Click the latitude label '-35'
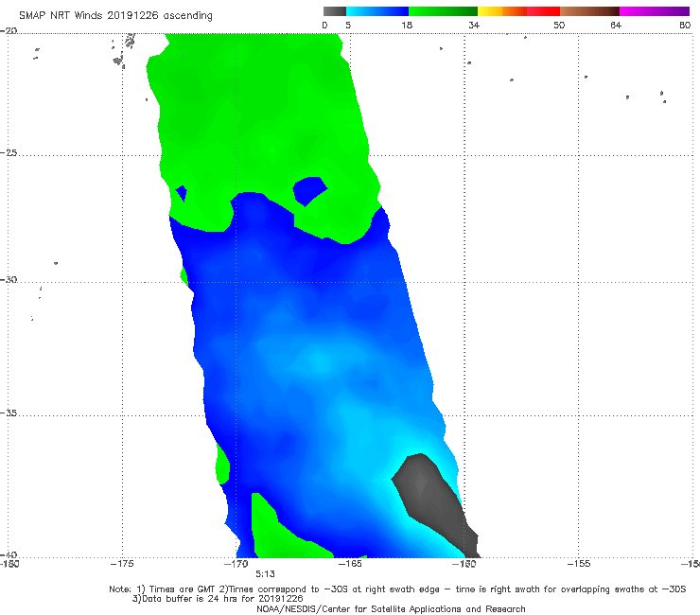Image resolution: width=700 pixels, height=615 pixels. [x=9, y=413]
